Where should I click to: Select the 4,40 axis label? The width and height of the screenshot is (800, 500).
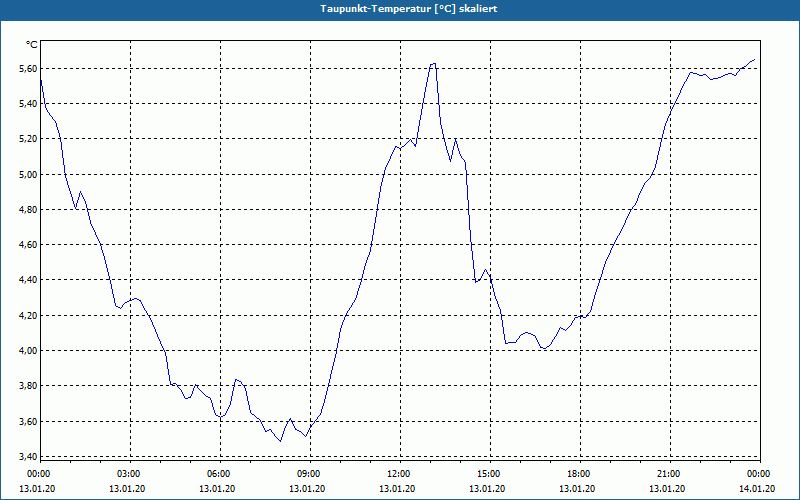point(29,280)
